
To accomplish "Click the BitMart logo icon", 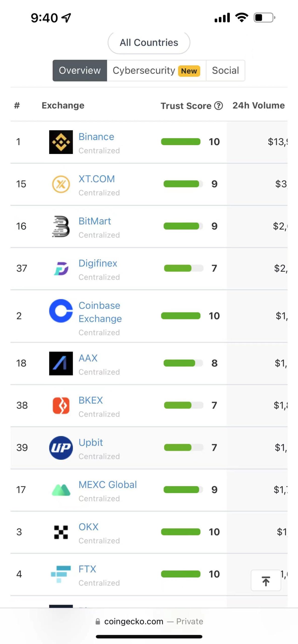I will [61, 226].
